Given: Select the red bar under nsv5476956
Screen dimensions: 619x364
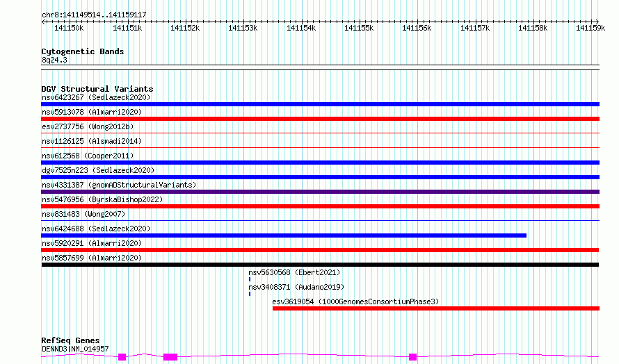Looking at the screenshot, I should (320, 206).
